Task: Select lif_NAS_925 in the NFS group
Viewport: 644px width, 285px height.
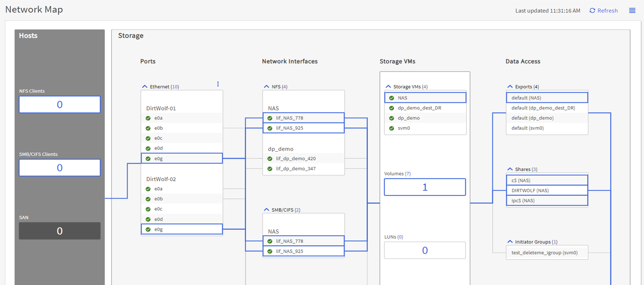Action: click(x=304, y=128)
